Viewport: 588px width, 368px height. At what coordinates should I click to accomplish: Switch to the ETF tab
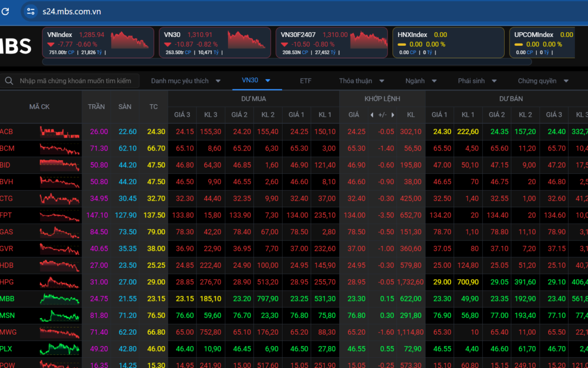[305, 81]
